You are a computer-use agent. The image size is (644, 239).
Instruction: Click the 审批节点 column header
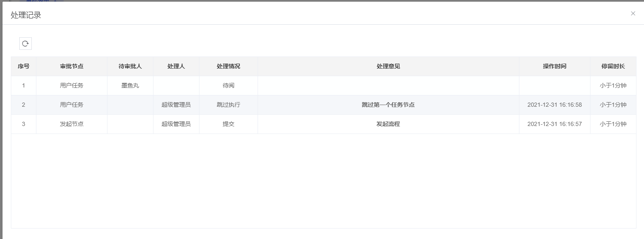tap(72, 66)
